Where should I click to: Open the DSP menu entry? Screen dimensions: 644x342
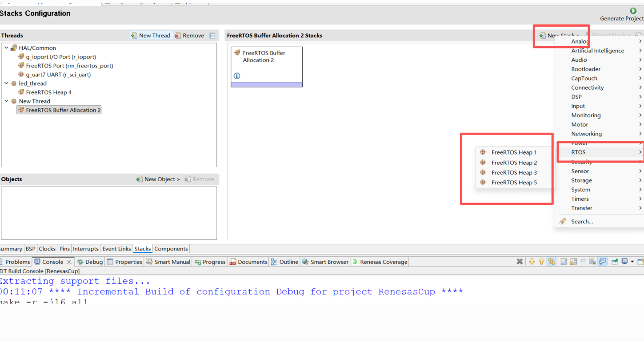click(600, 97)
